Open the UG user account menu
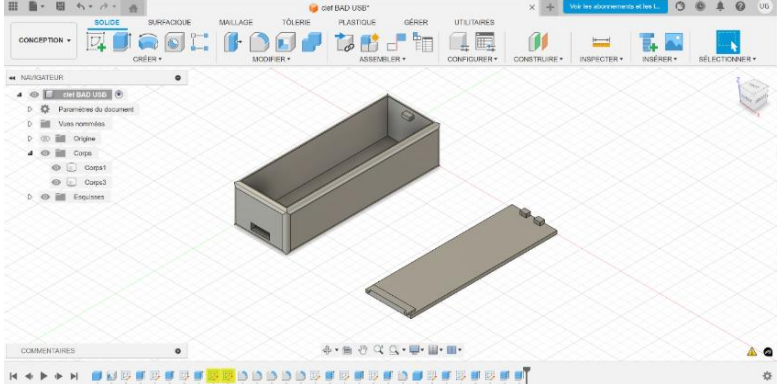Viewport: 779px width, 384px height. pos(764,7)
